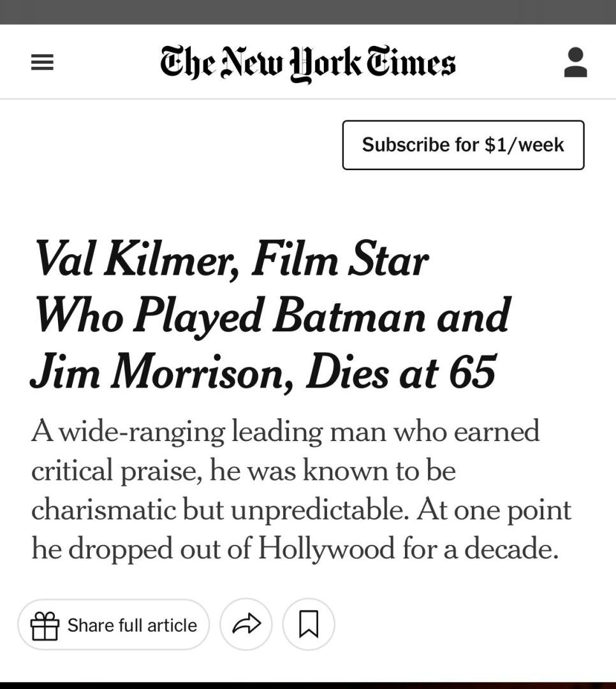
Task: Tap the dark gray top status bar
Action: tap(308, 11)
